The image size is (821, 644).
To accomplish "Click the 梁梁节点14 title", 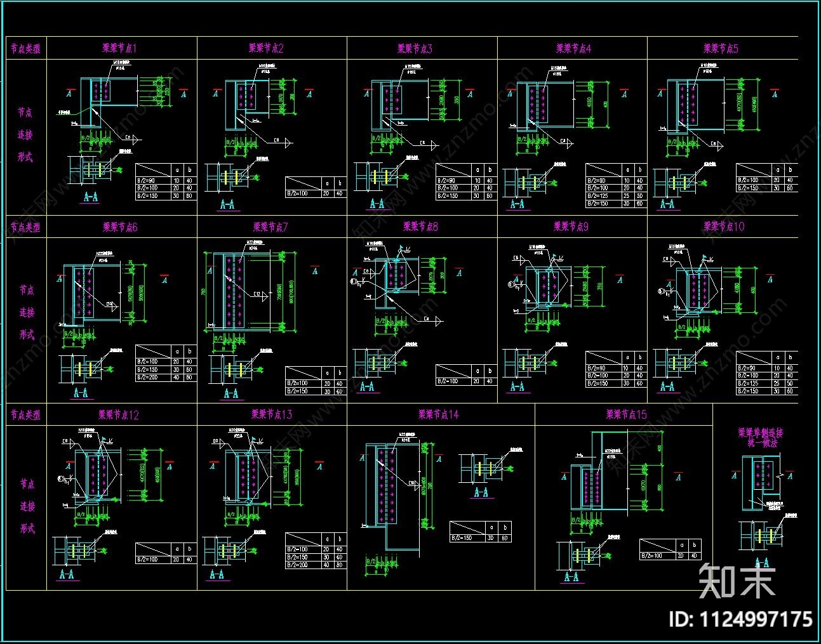I will [438, 414].
